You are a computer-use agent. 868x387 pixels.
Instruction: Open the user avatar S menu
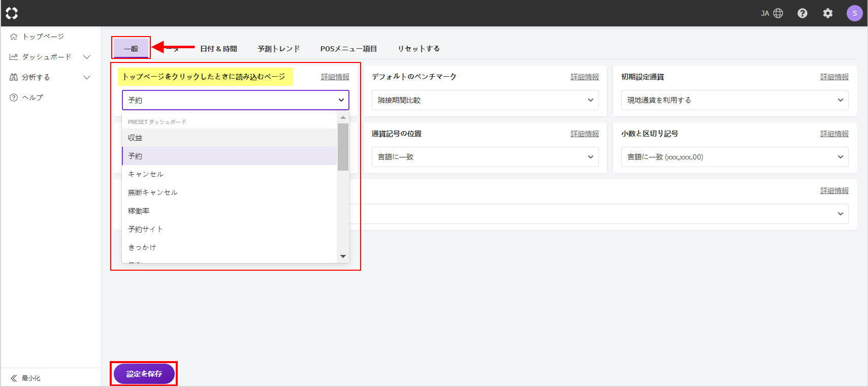coord(854,13)
